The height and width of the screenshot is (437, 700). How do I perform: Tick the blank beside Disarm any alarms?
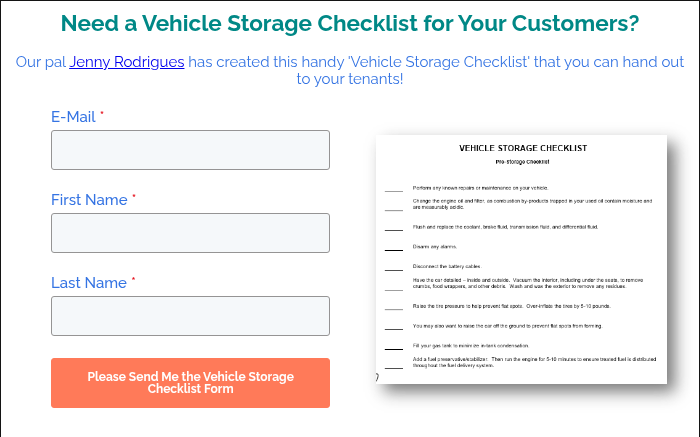click(x=393, y=246)
